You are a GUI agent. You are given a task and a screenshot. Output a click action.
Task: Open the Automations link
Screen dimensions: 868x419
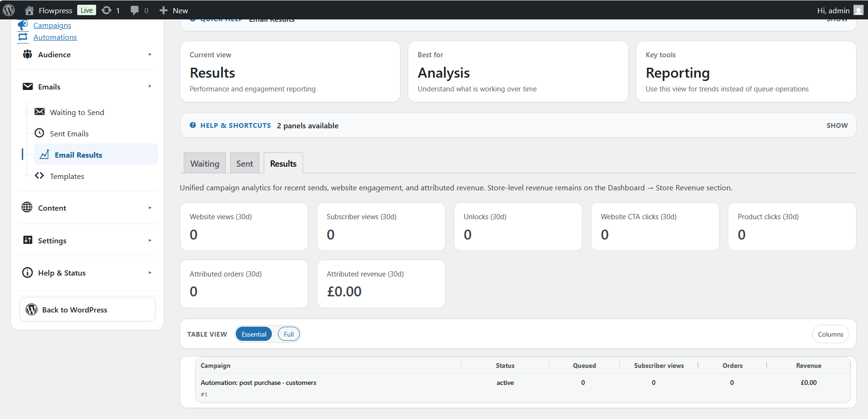pos(55,37)
